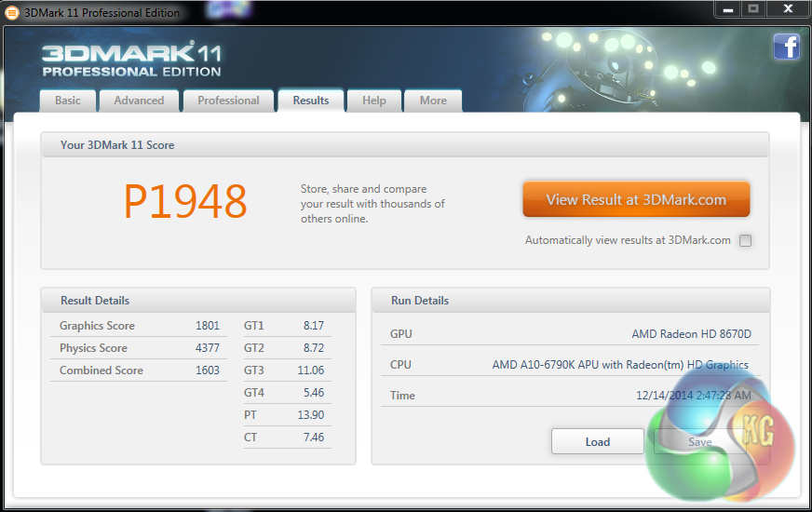Select the P1948 overall score text

pyautogui.click(x=185, y=201)
